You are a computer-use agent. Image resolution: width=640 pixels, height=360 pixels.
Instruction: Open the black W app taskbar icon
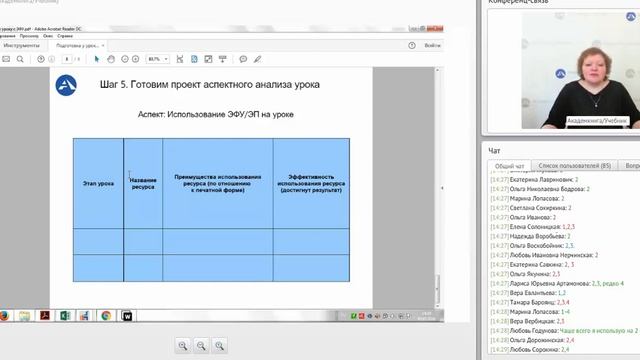click(127, 316)
